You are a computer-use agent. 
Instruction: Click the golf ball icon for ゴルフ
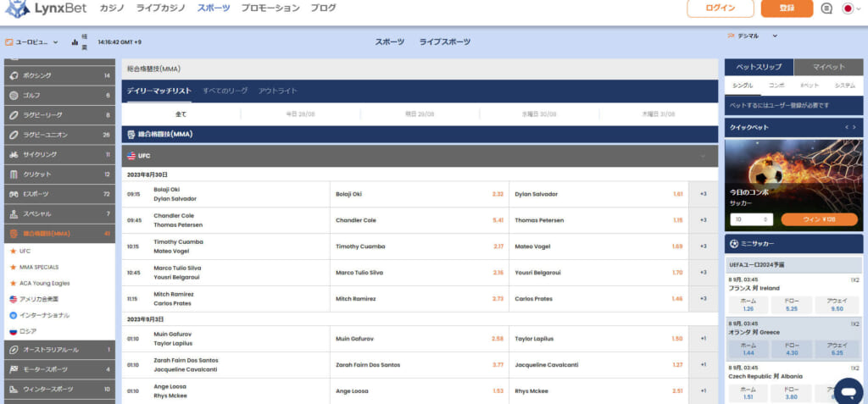click(x=14, y=95)
